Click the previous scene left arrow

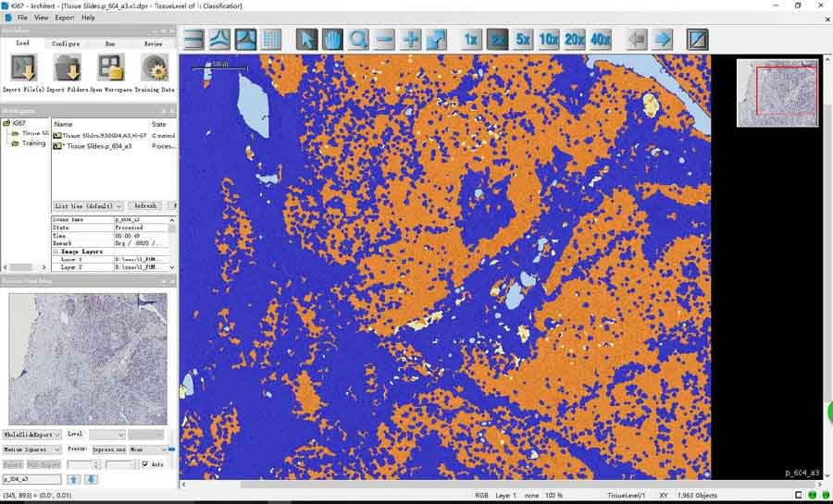tap(637, 40)
